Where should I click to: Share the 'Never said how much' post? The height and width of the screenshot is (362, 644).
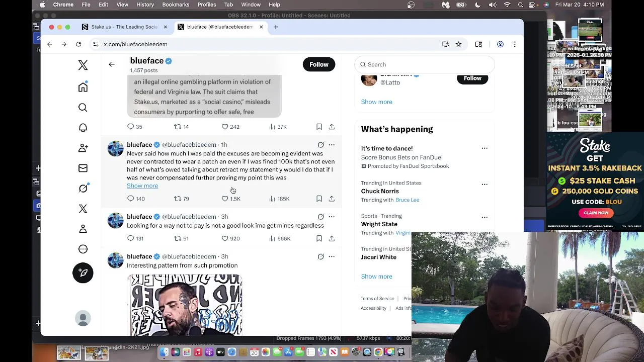[332, 199]
